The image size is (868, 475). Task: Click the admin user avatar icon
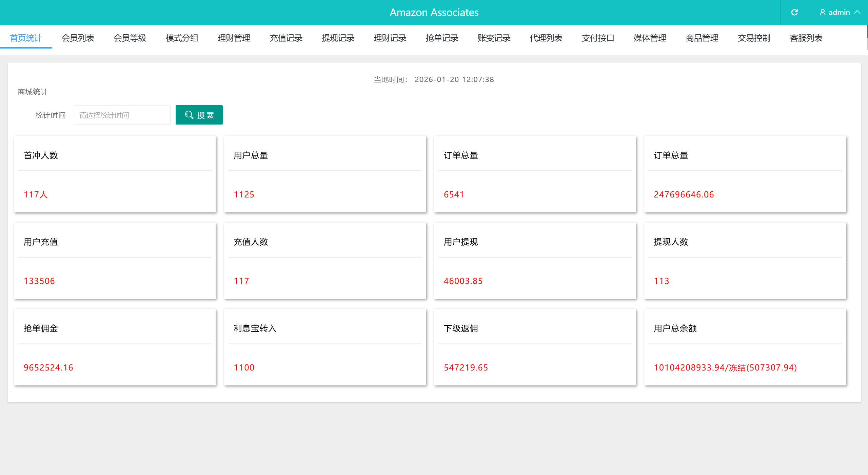(822, 13)
